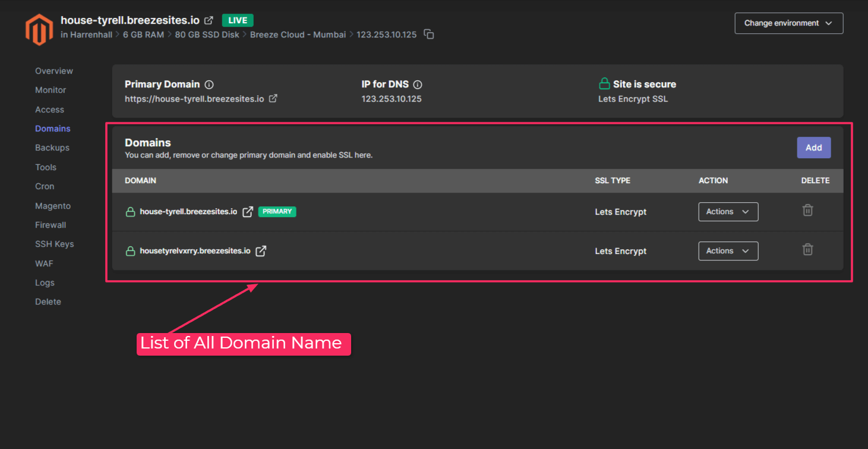The width and height of the screenshot is (868, 449).
Task: Click house-tyrell.breezesites.io domain name in table
Action: tap(188, 212)
